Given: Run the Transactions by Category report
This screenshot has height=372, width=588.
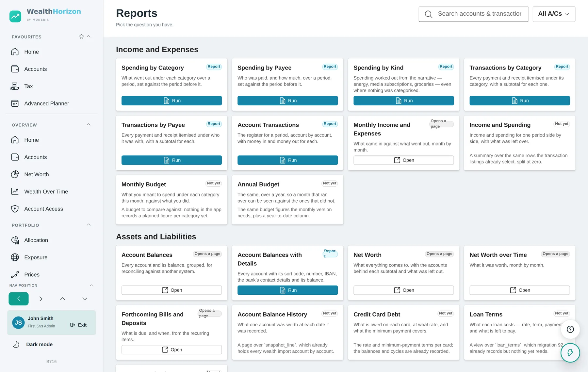Looking at the screenshot, I should point(519,101).
